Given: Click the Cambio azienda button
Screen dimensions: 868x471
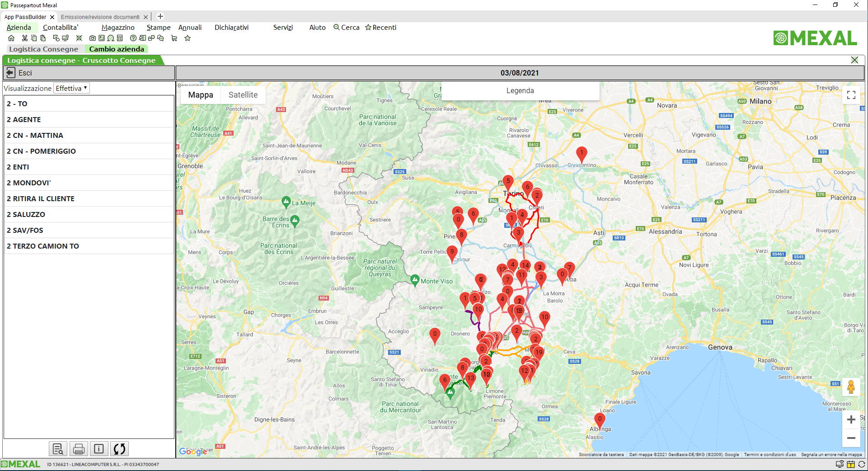Looking at the screenshot, I should coord(117,49).
